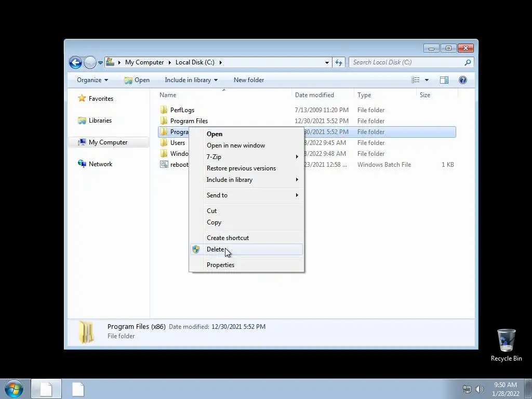This screenshot has height=399, width=532.
Task: Click the taskbar clock showing 9:50 AM
Action: tap(506, 389)
